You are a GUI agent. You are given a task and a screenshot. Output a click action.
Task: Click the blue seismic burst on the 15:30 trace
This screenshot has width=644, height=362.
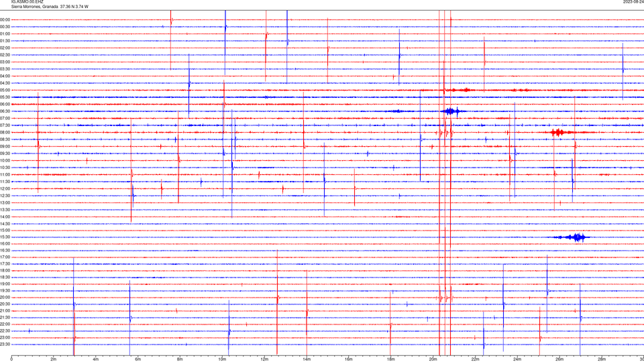pos(573,237)
